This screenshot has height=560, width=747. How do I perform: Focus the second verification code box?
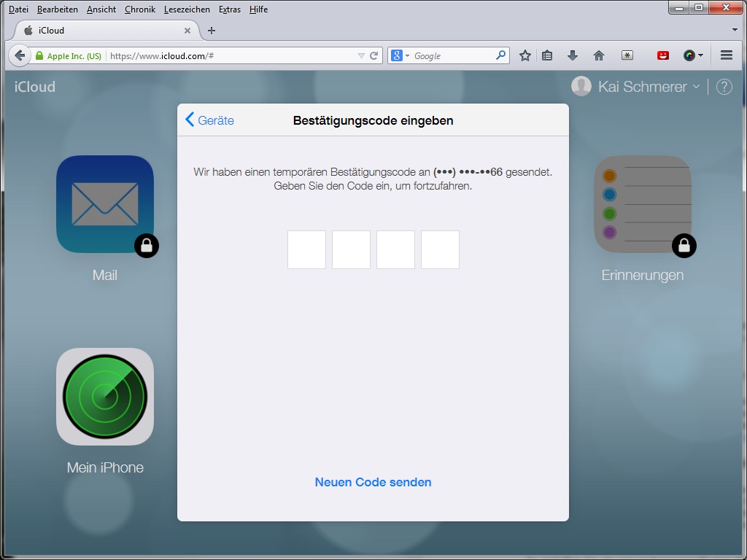pyautogui.click(x=351, y=250)
